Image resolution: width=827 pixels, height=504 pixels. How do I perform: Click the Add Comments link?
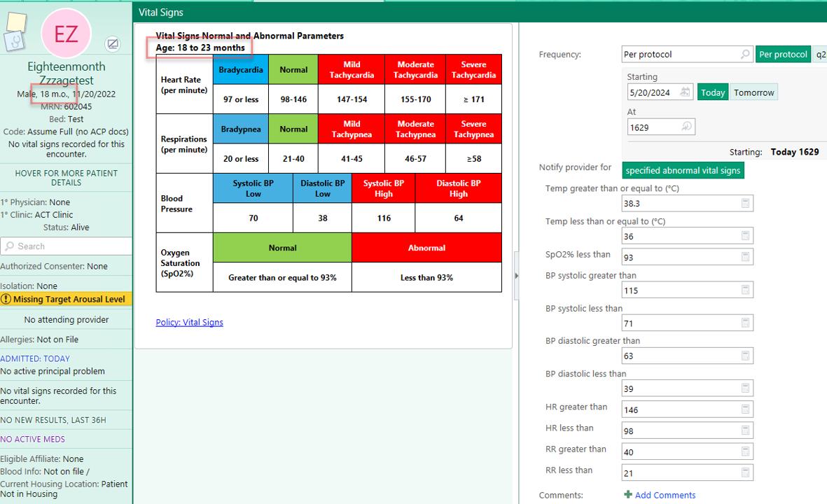pos(665,495)
